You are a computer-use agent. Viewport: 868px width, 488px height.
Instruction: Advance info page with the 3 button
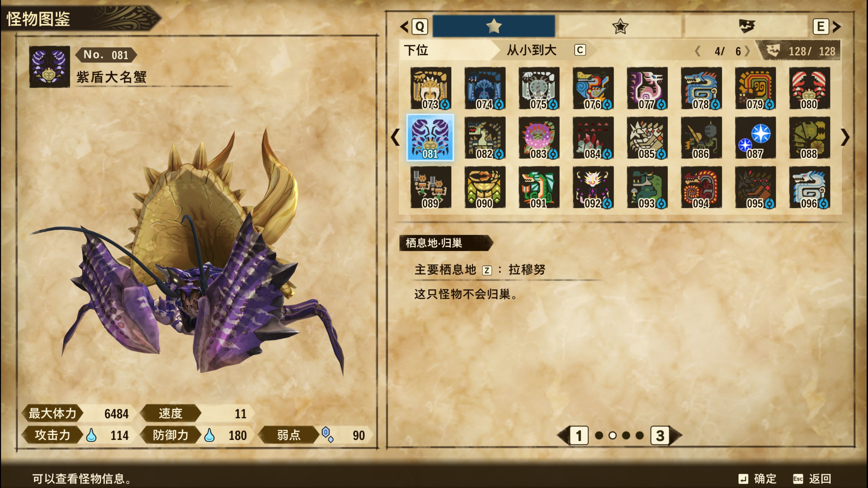pos(660,435)
